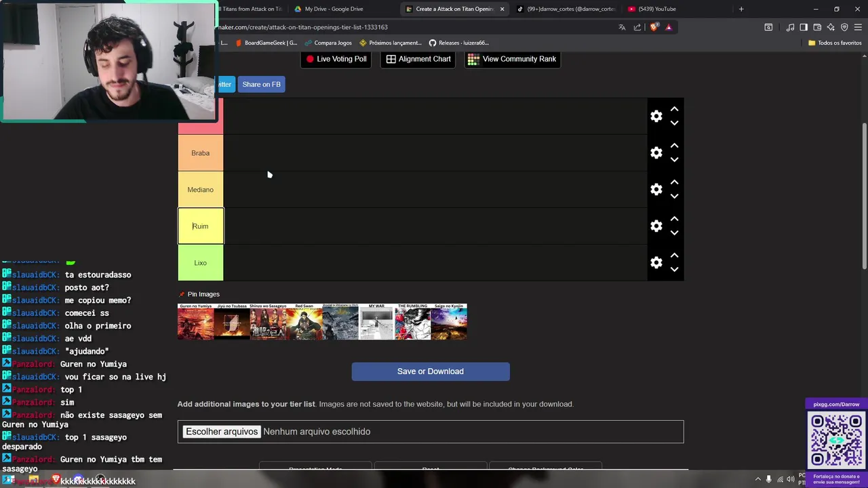Select the Guren no Yumiya thumbnail
This screenshot has height=488, width=868.
pos(195,321)
